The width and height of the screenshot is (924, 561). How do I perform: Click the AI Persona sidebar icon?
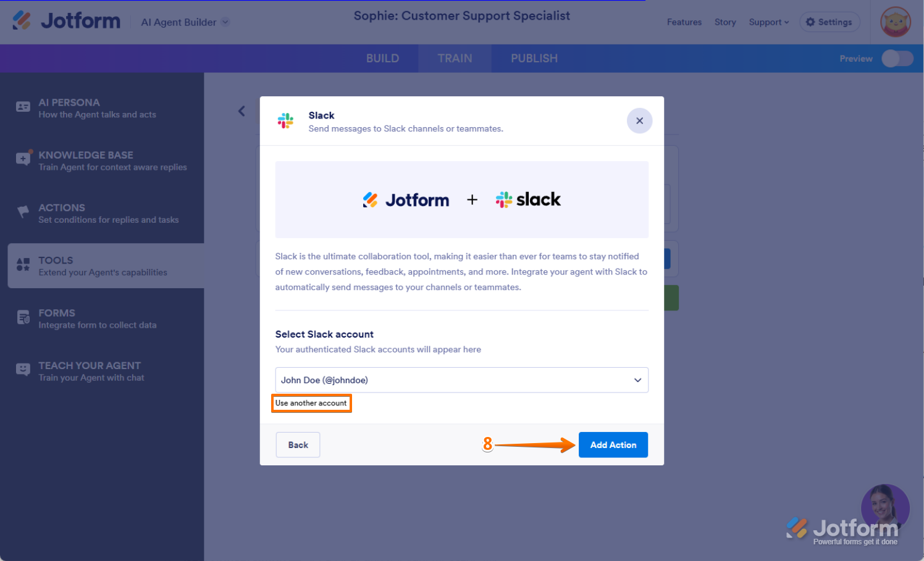23,107
